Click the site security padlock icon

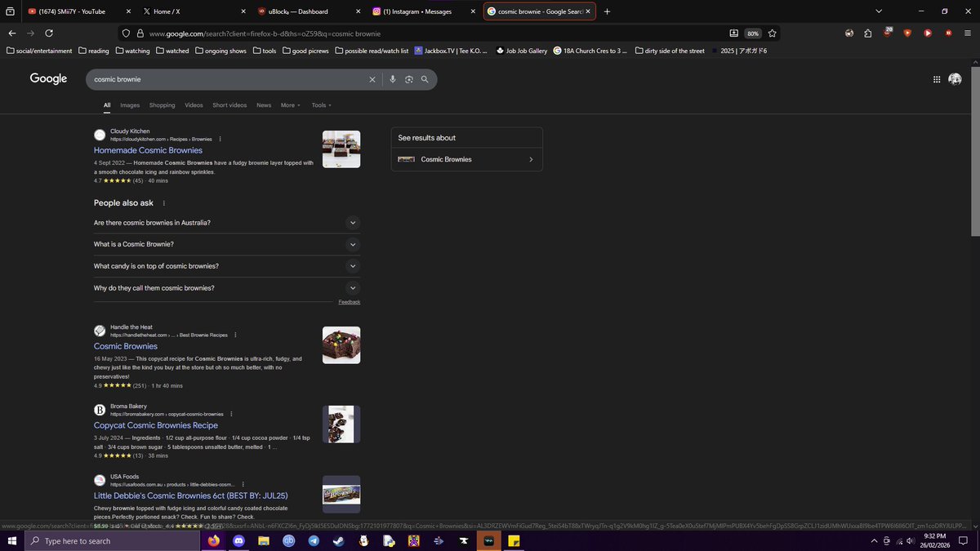pyautogui.click(x=140, y=33)
